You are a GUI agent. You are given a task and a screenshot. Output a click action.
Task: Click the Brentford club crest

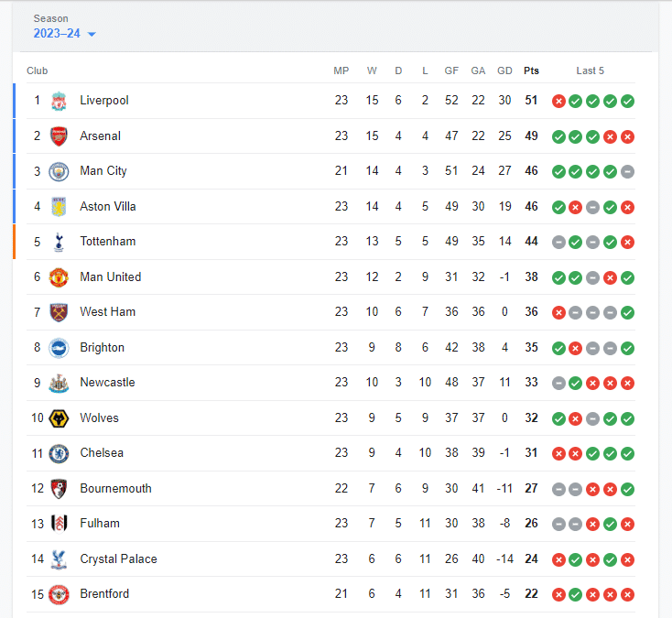pos(59,595)
